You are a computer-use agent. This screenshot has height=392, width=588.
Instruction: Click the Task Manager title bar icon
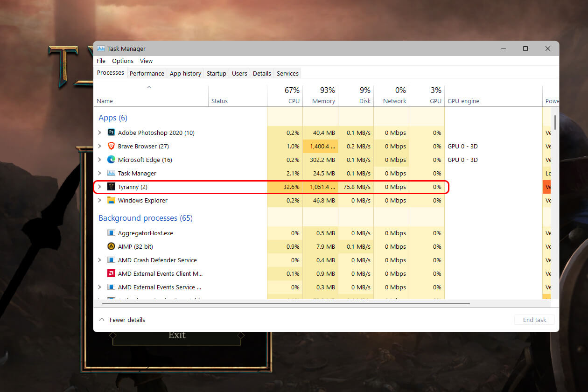(x=101, y=49)
